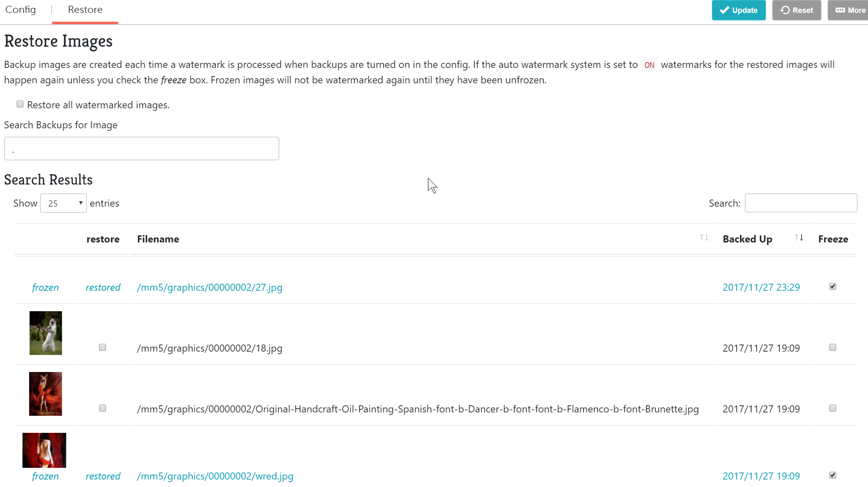The image size is (868, 487).
Task: Uncheck Freeze box for 27.jpg
Action: 833,287
